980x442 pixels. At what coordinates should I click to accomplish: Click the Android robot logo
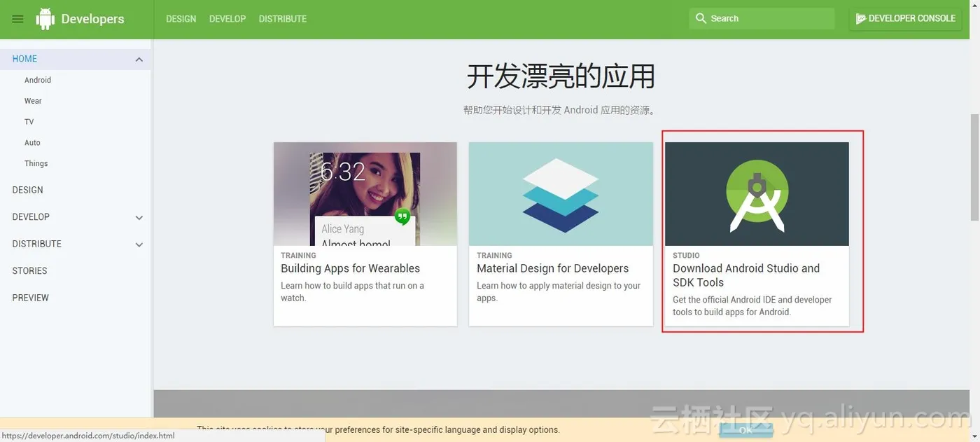(45, 19)
